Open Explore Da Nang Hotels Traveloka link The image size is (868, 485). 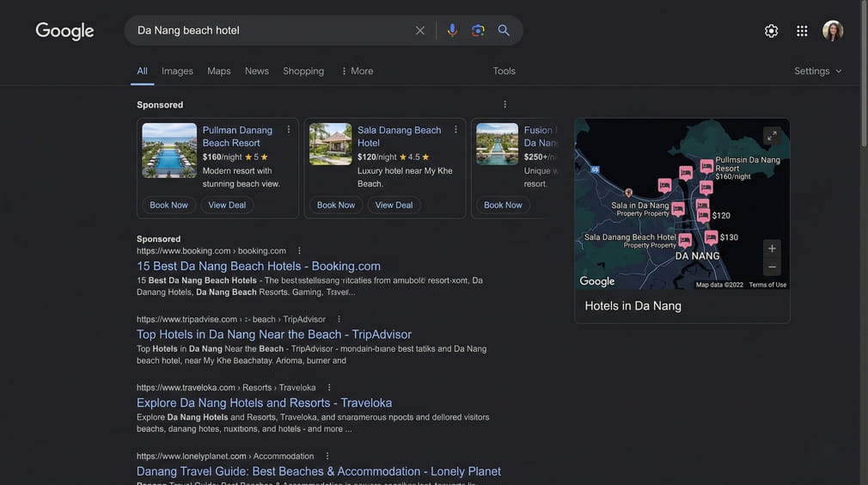(264, 403)
